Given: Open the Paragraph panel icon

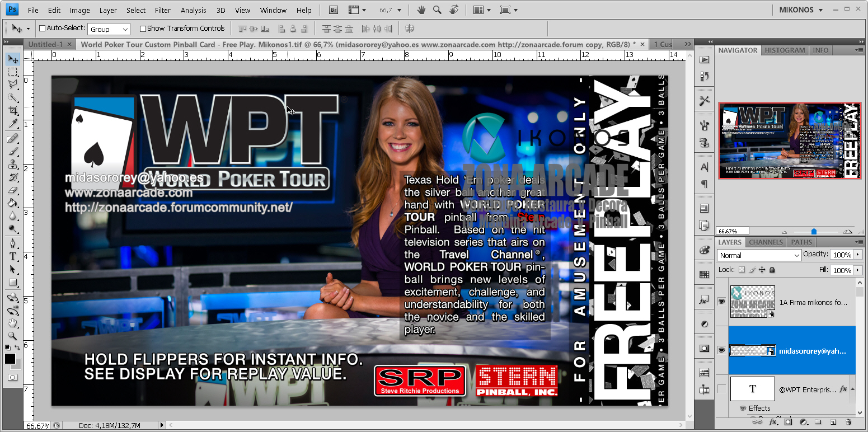Looking at the screenshot, I should tap(705, 184).
